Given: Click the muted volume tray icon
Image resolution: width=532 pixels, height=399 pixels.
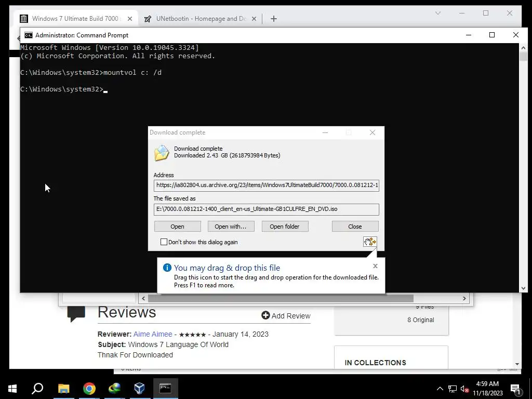Looking at the screenshot, I should (x=465, y=389).
